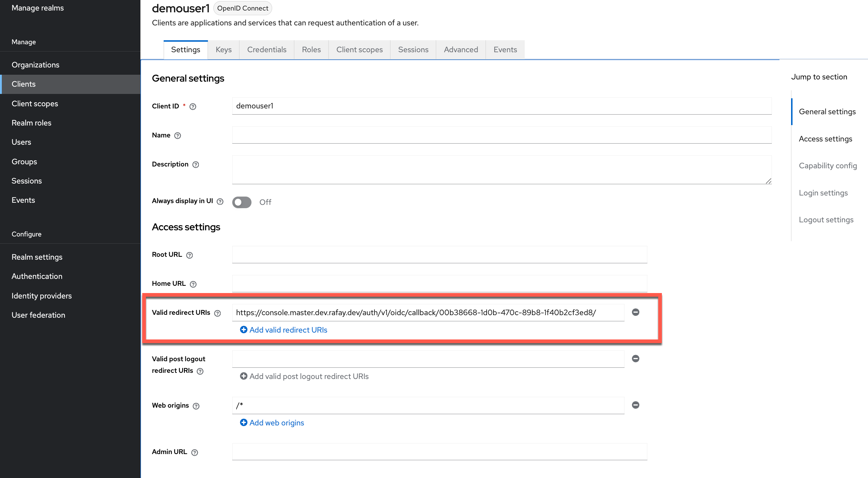Viewport: 868px width, 478px height.
Task: Remove the /* web origins entry
Action: (635, 405)
